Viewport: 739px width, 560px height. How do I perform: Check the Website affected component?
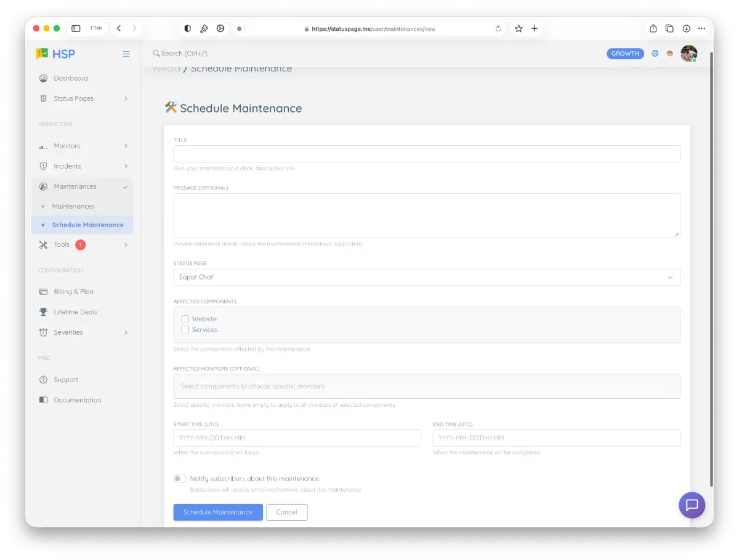[x=185, y=319]
